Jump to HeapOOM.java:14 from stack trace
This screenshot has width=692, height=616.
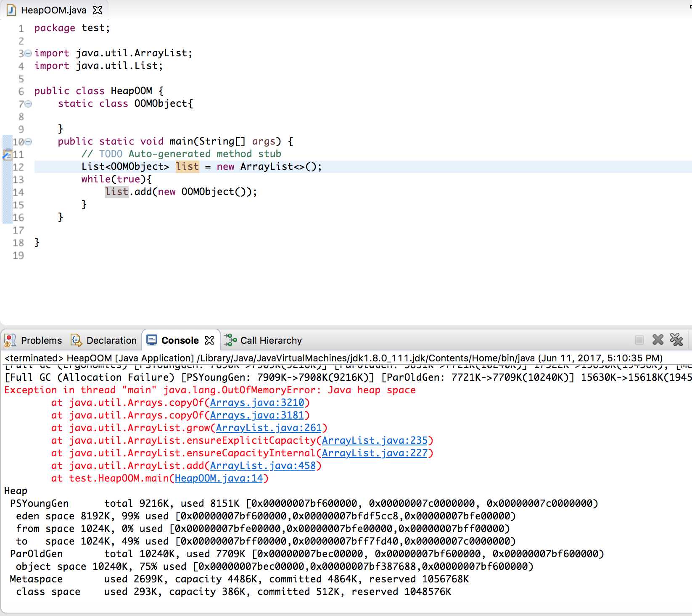tap(219, 478)
